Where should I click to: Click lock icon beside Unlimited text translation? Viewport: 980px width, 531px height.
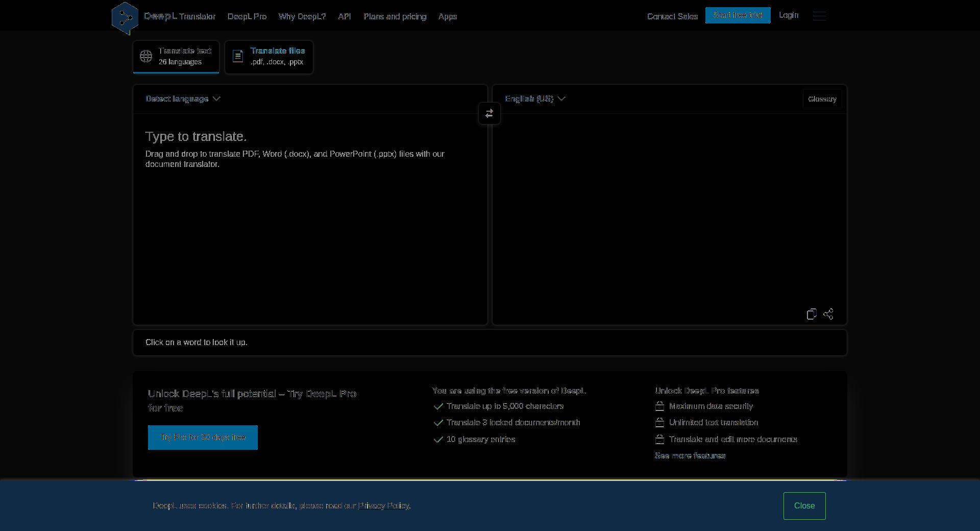pyautogui.click(x=659, y=423)
